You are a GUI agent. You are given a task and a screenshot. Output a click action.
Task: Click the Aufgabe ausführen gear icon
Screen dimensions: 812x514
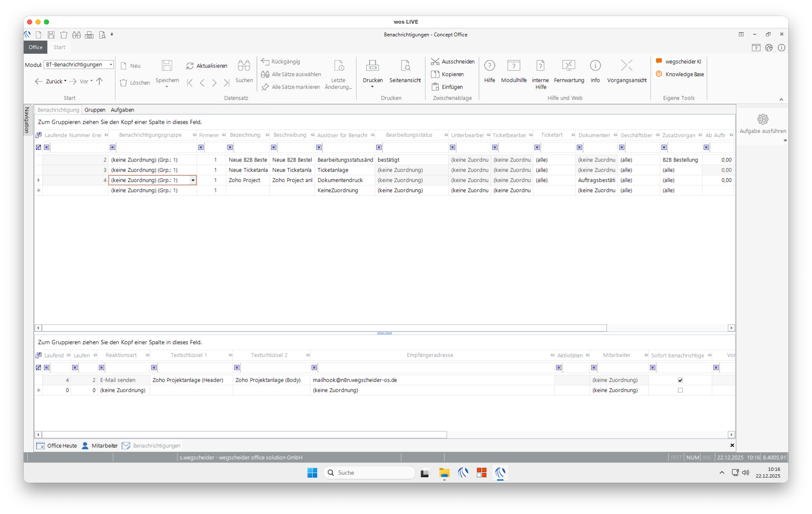(762, 119)
